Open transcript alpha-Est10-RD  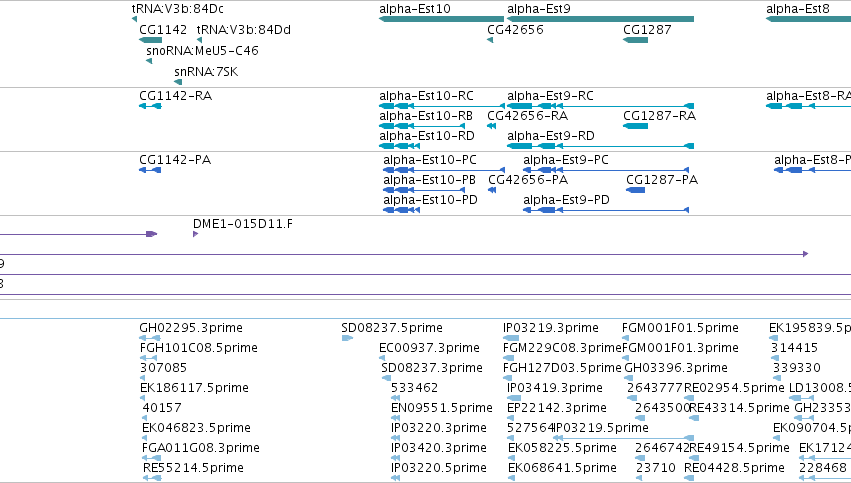[x=427, y=136]
